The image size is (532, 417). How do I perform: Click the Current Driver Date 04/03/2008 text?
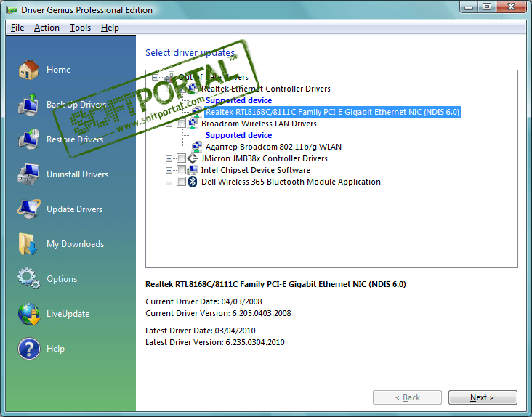click(x=203, y=301)
